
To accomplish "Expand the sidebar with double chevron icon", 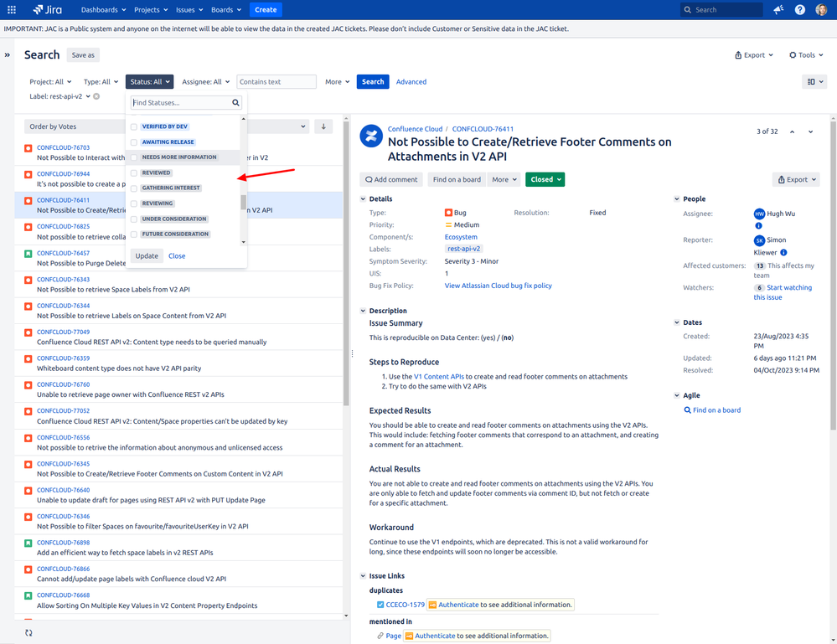I will point(7,55).
